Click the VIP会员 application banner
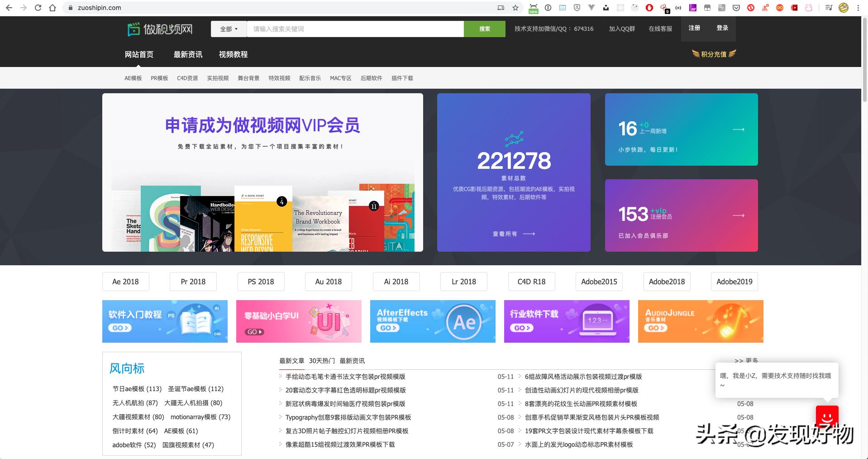This screenshot has width=868, height=459. point(262,172)
